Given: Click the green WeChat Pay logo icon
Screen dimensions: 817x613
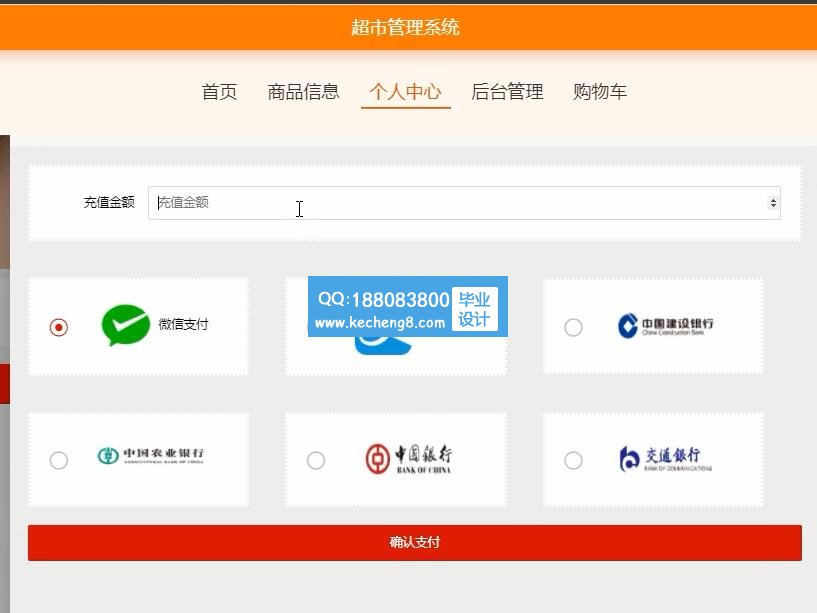Looking at the screenshot, I should click(x=126, y=325).
